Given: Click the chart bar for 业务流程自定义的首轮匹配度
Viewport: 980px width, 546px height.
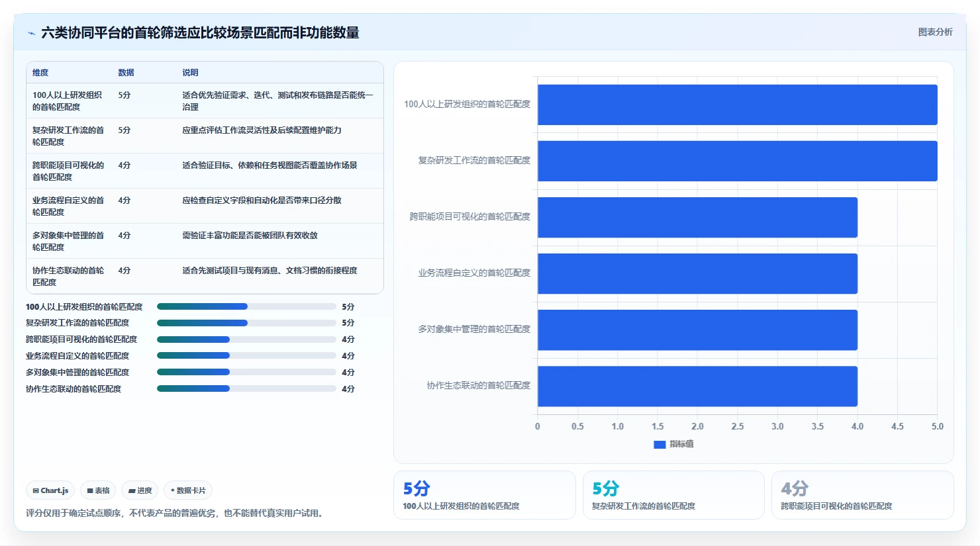Looking at the screenshot, I should click(x=697, y=273).
